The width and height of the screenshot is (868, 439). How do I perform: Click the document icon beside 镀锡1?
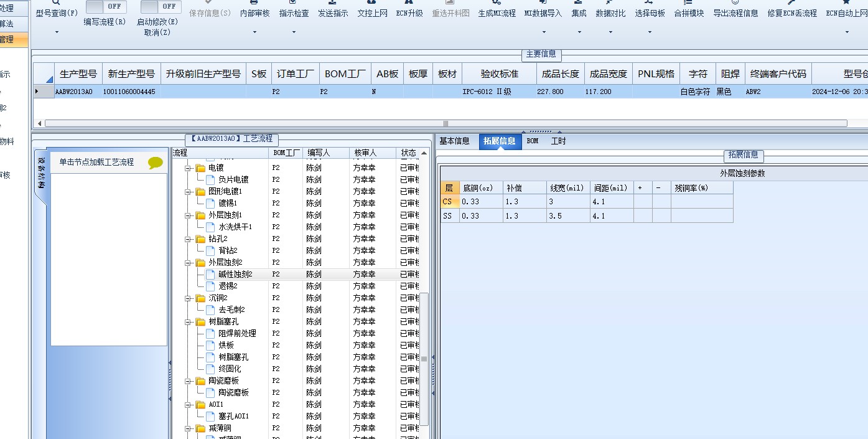(211, 203)
